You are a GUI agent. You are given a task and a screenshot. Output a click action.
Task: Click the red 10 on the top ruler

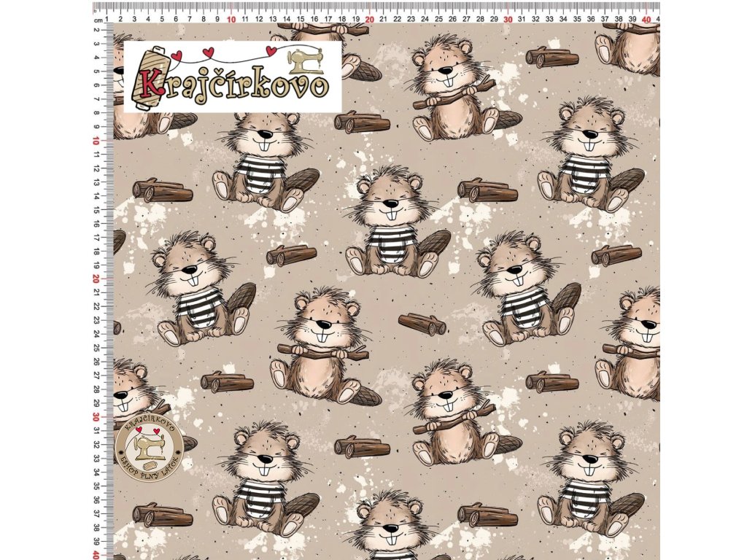231,20
